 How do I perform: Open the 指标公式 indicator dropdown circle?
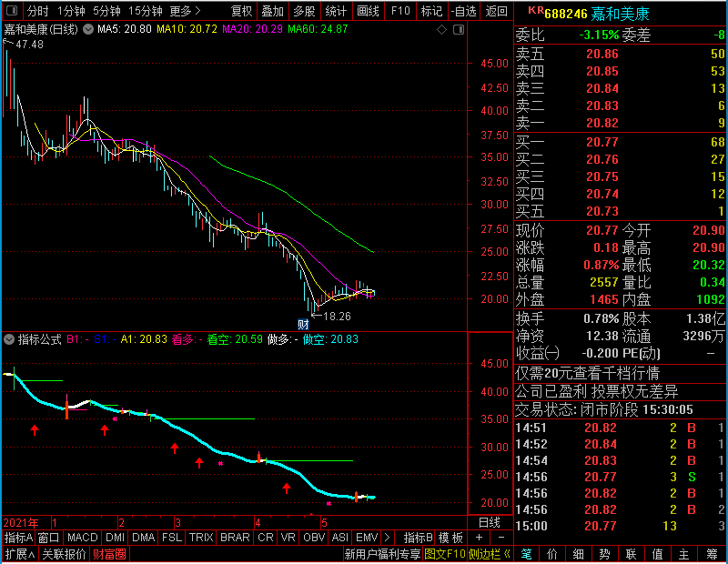pyautogui.click(x=9, y=339)
